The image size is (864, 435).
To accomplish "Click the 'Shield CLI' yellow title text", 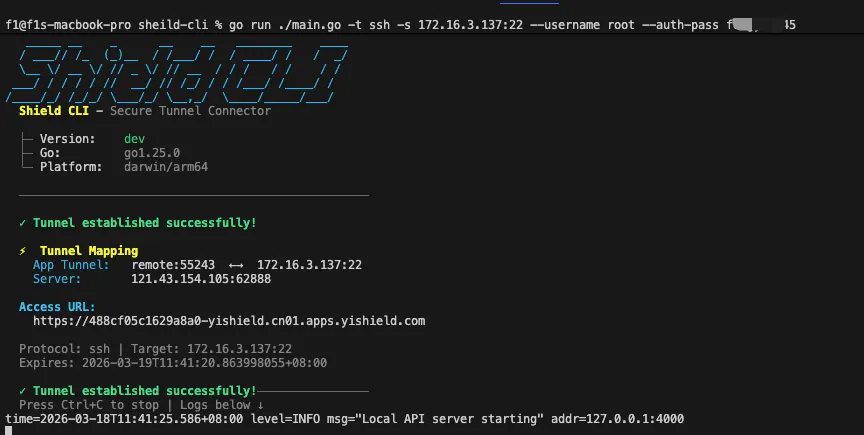I will click(x=54, y=111).
